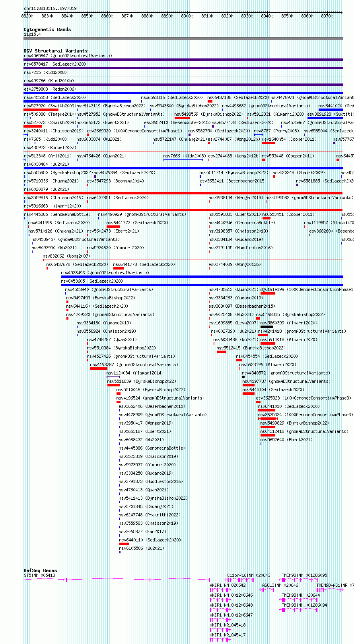Viewport: 354px width, 644px height.
Task: Click the nsv6030464 (Wu2021) label
Action: [46, 164]
